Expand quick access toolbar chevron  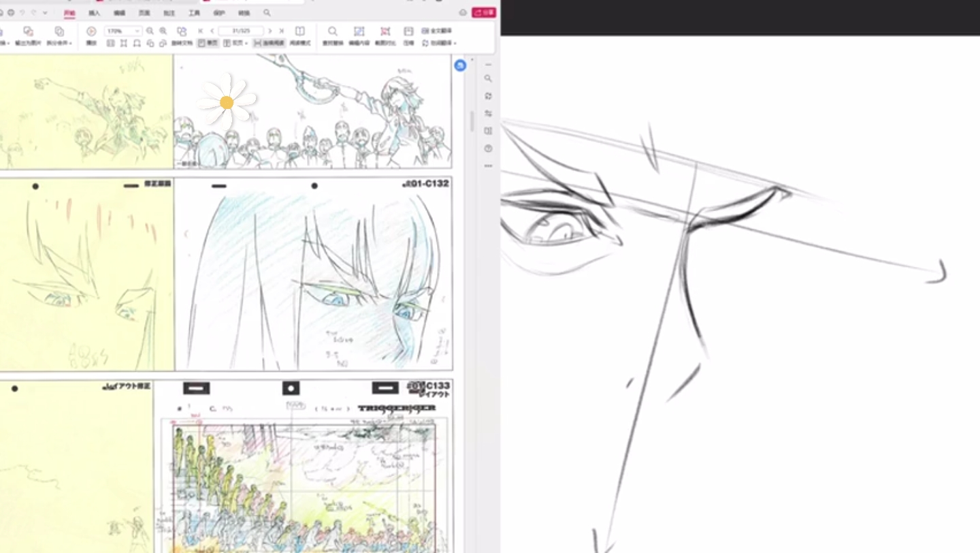pos(45,13)
